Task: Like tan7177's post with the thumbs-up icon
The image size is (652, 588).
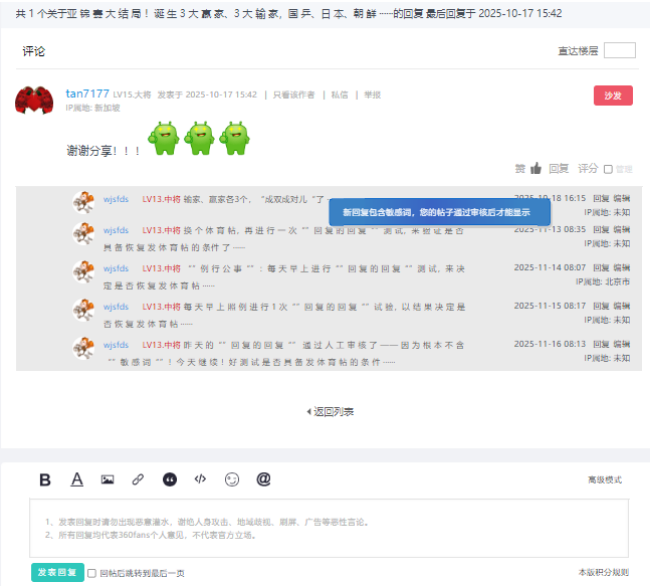Action: (x=536, y=168)
